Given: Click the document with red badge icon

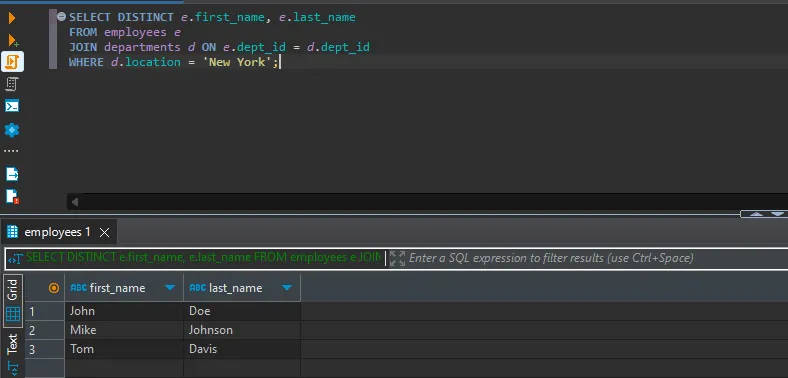Looking at the screenshot, I should coord(12,196).
